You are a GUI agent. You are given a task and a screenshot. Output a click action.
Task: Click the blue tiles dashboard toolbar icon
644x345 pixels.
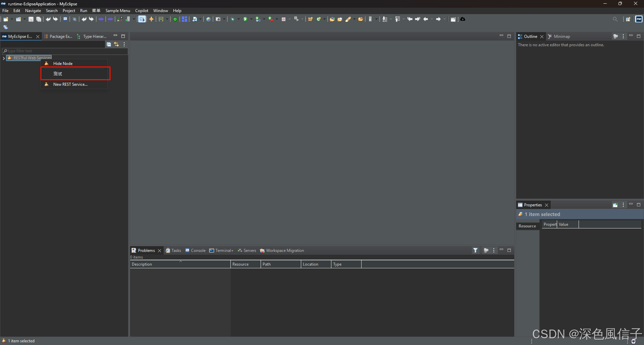184,19
